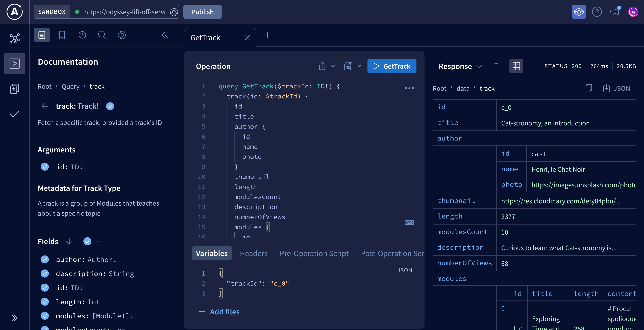Switch to the Headers tab
The width and height of the screenshot is (644, 330).
point(254,253)
